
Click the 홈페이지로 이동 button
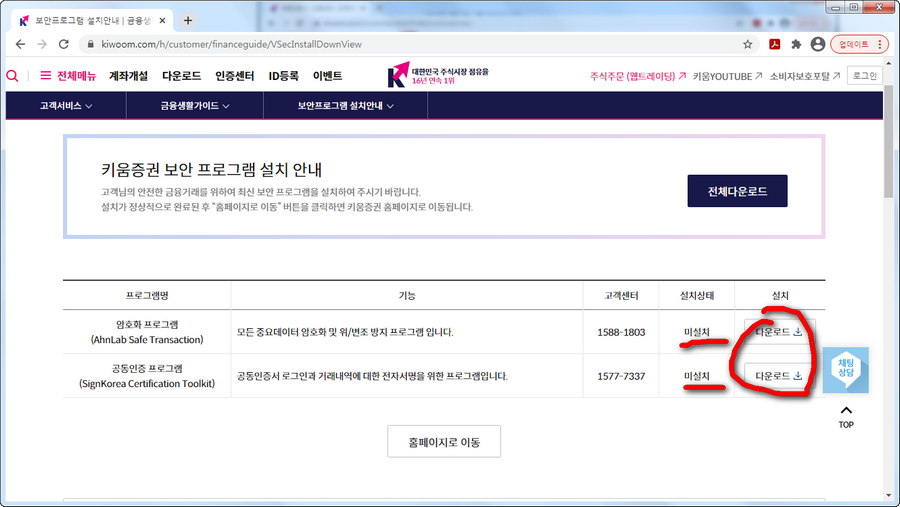(x=444, y=442)
